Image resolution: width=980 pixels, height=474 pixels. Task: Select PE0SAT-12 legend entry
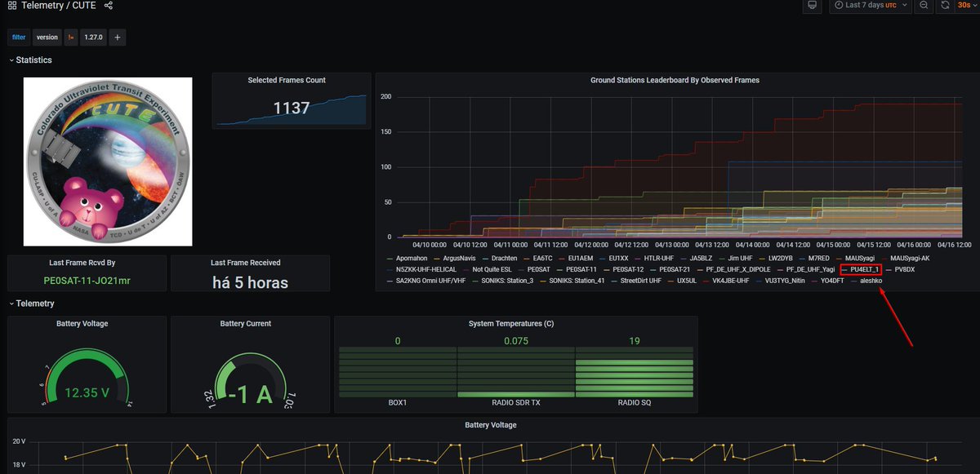pos(628,269)
